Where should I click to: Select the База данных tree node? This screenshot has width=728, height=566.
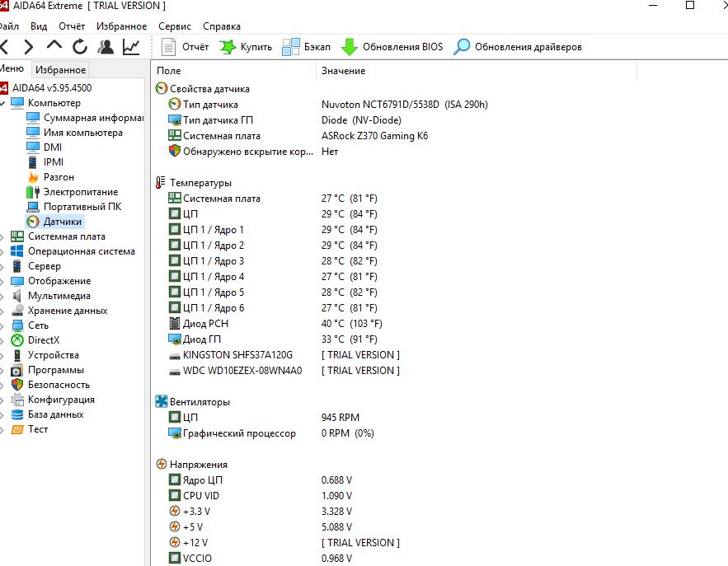[x=56, y=414]
